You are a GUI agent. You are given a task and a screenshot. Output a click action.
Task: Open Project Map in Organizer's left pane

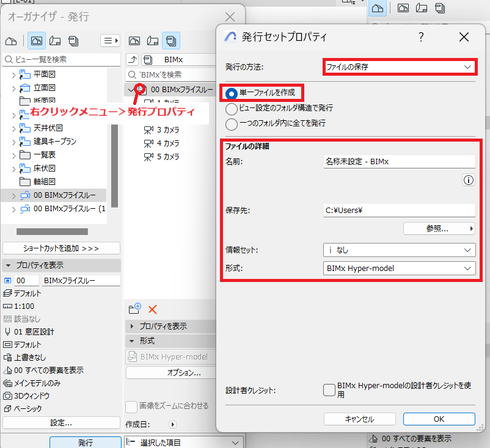11,41
